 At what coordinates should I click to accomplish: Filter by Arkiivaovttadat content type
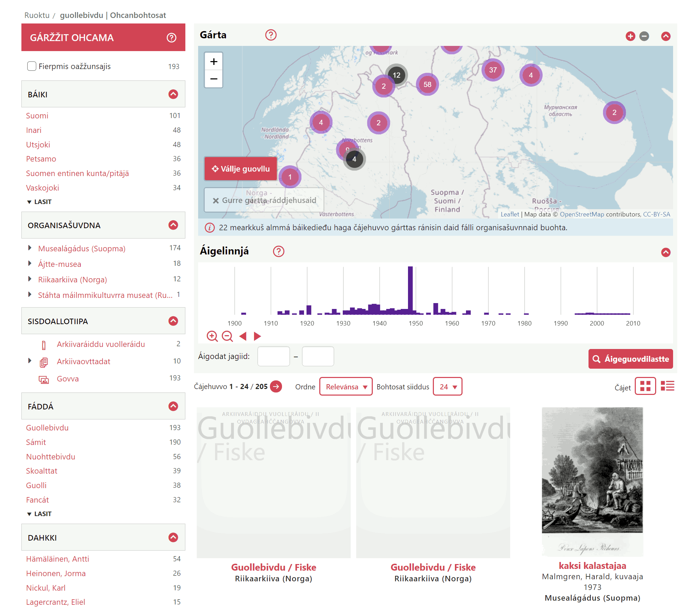click(83, 361)
